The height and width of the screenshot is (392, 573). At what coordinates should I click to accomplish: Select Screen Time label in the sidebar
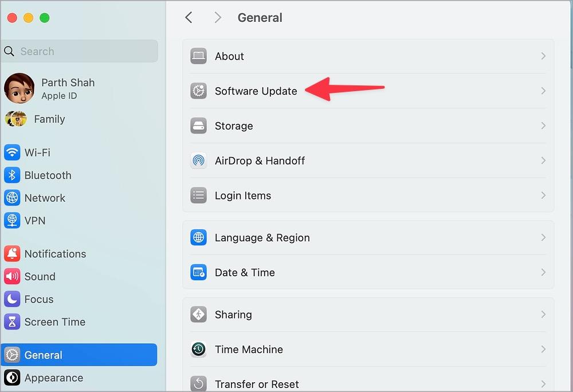(x=55, y=322)
